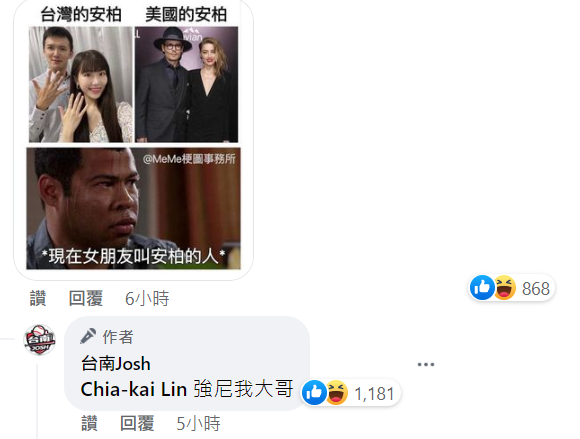The height and width of the screenshot is (439, 580).
Task: Open the 868 reactions count list
Action: (x=536, y=288)
